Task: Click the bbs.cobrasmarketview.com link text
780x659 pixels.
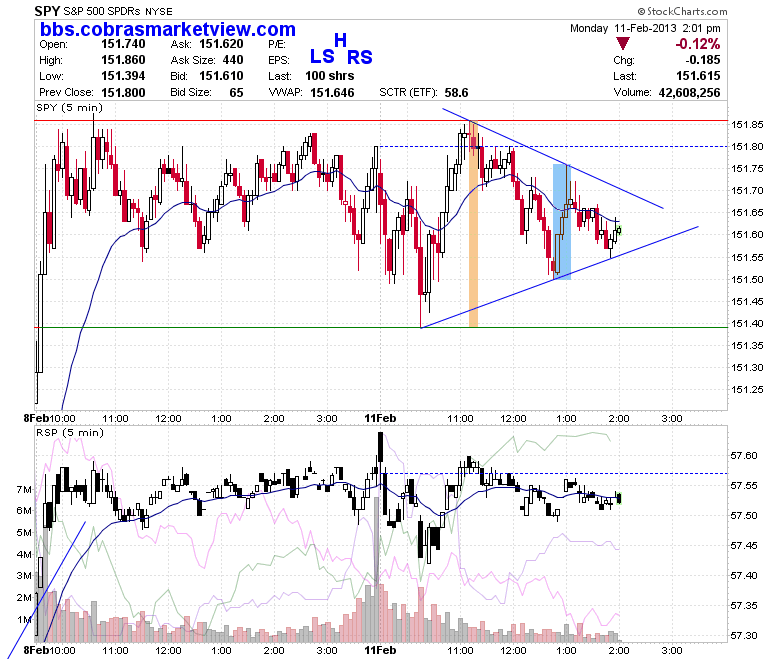Action: [168, 30]
